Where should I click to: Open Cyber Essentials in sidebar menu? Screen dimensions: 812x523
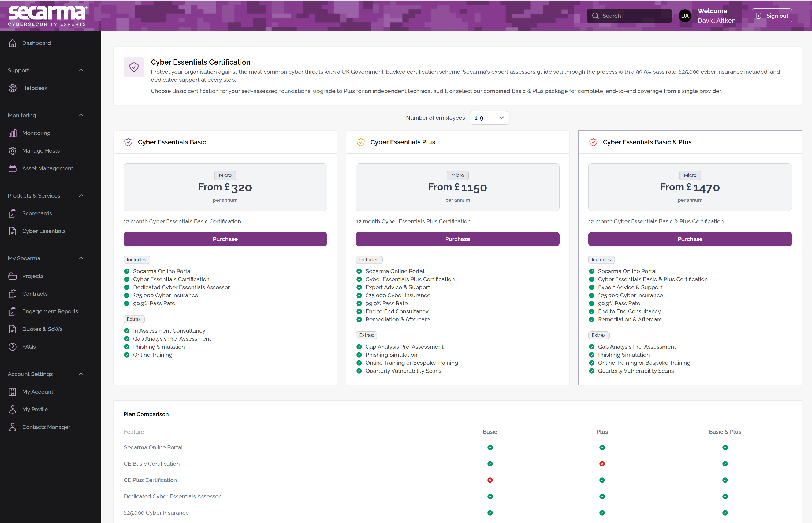point(43,231)
